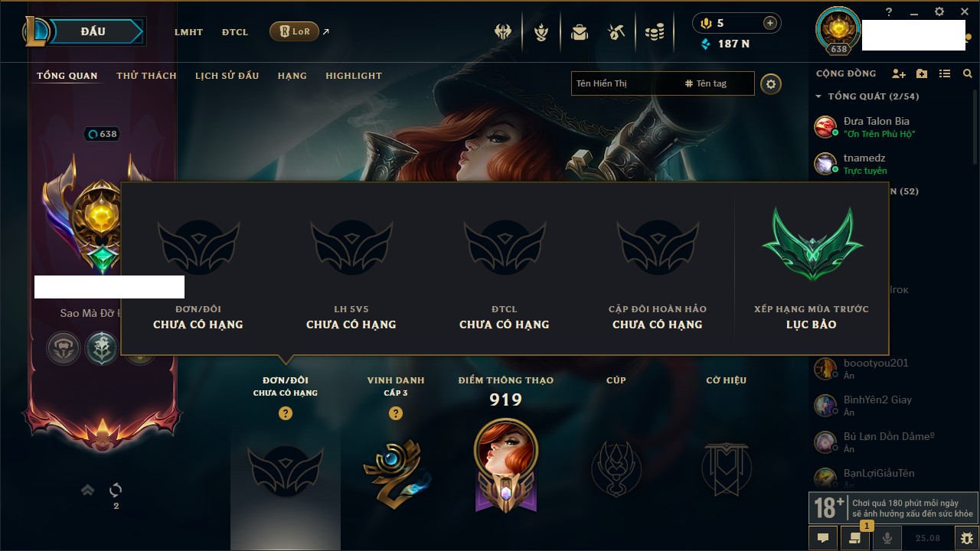This screenshot has width=980, height=551.
Task: Click the plus button to buy RP
Action: (770, 23)
